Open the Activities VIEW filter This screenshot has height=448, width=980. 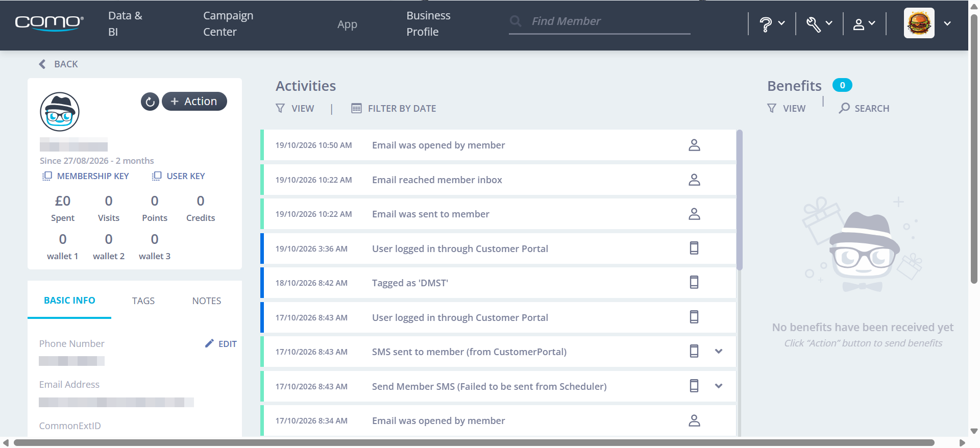coord(295,109)
